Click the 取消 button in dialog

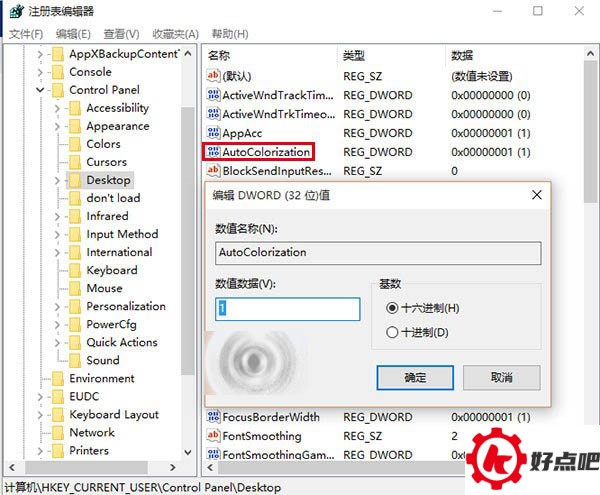[x=502, y=378]
